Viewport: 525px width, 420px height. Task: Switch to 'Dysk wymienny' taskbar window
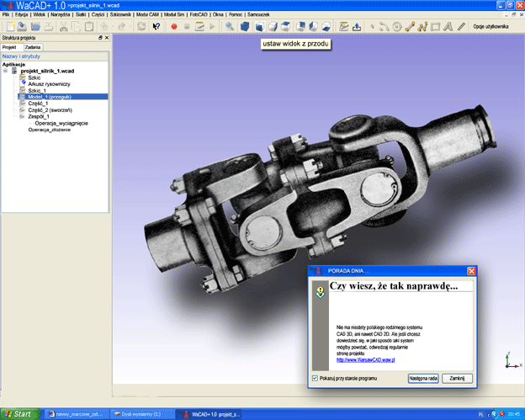pos(142,414)
